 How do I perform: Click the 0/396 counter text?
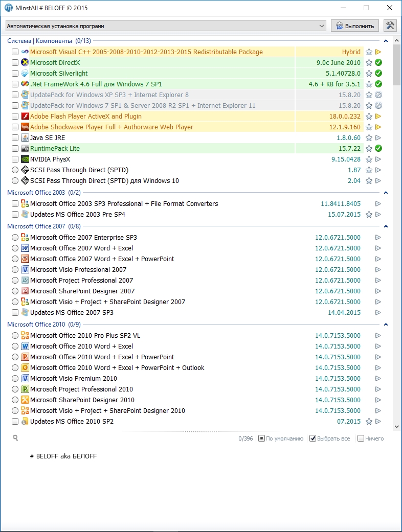pos(245,438)
